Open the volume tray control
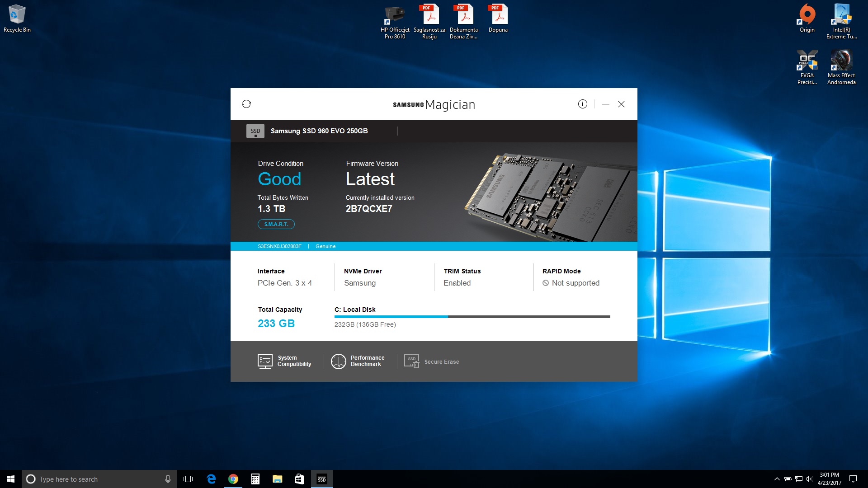Image resolution: width=868 pixels, height=488 pixels. coord(809,479)
